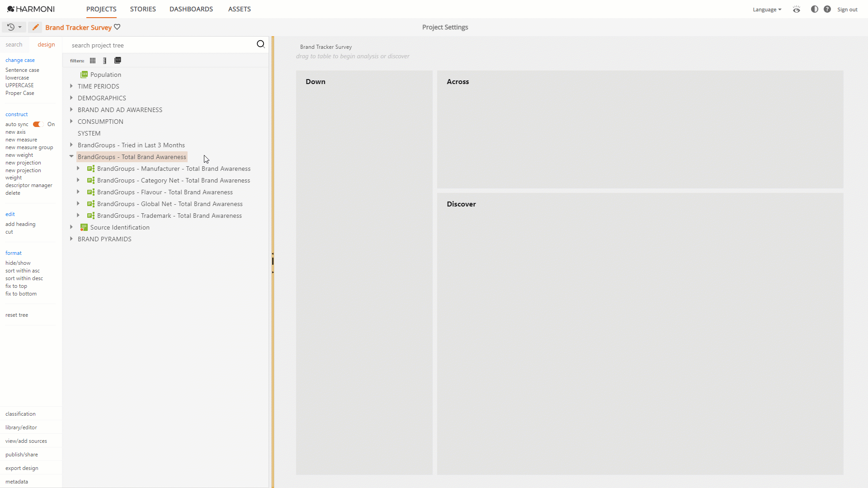This screenshot has width=868, height=488.
Task: Favorite the project with the heart icon
Action: tap(117, 27)
